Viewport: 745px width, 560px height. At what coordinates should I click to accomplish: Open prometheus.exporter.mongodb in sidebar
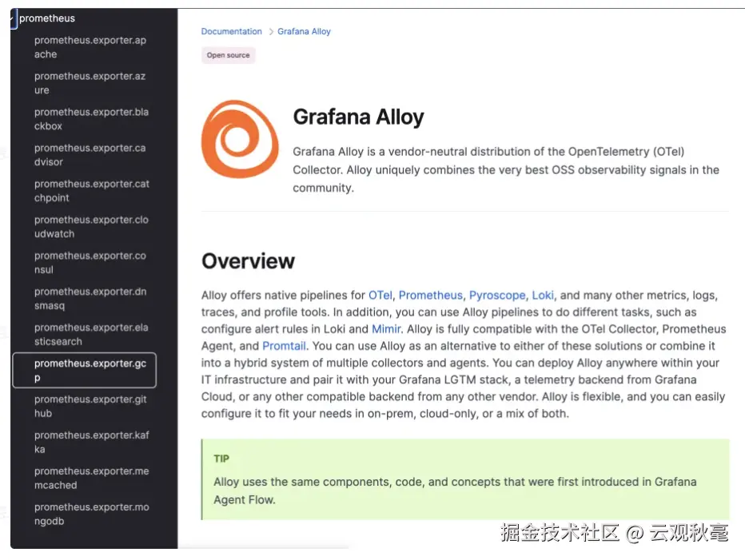point(91,514)
